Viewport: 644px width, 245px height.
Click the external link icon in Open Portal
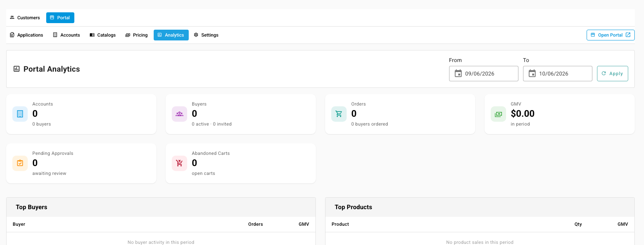tap(628, 35)
